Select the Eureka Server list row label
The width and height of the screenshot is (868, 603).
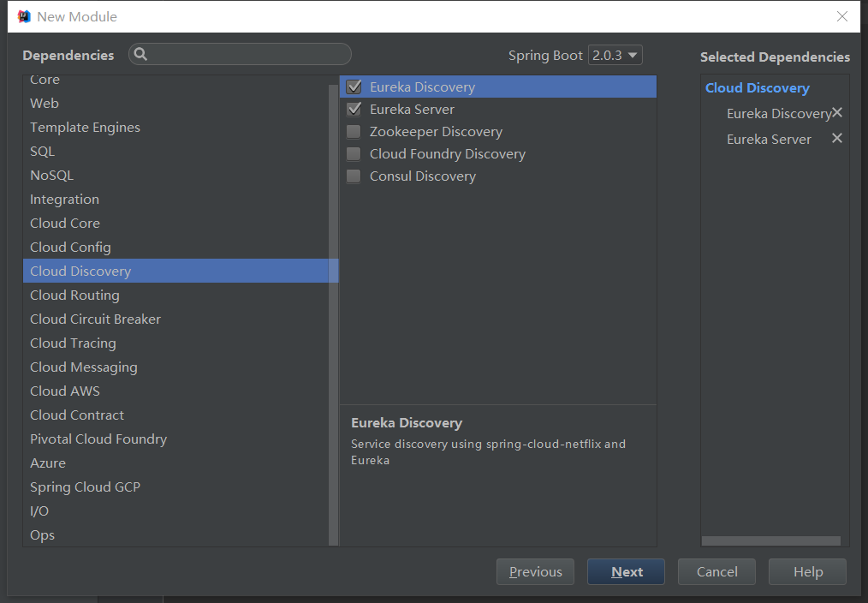(412, 109)
